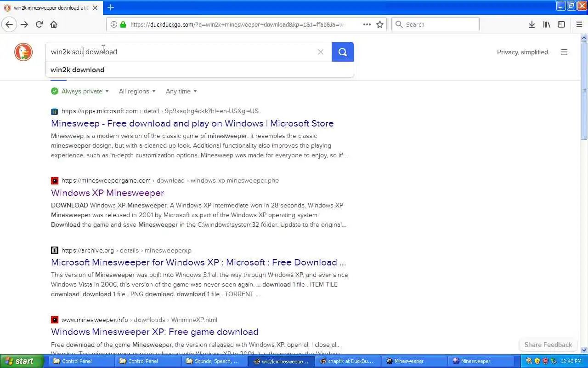Click the www.minesweeper.info URL line
The height and width of the screenshot is (368, 588).
139,320
